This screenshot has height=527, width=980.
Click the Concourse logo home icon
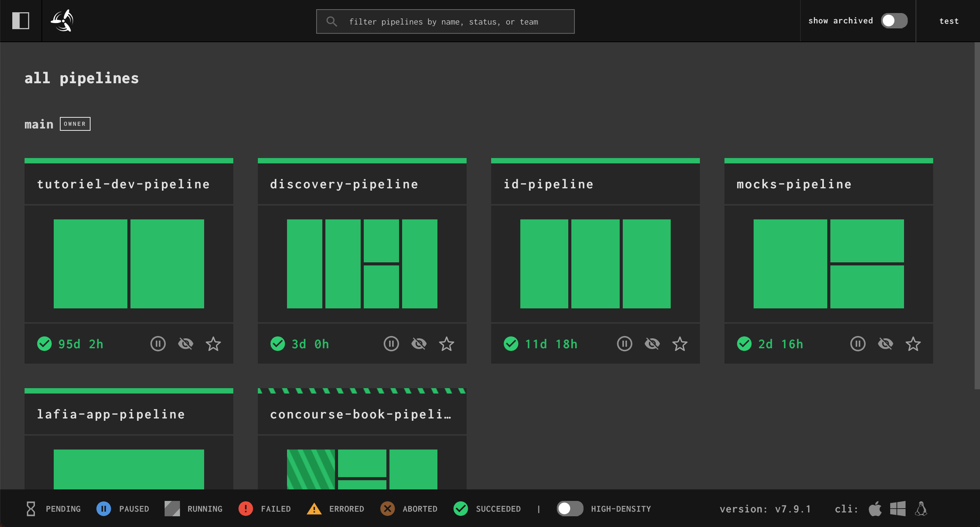(x=62, y=21)
